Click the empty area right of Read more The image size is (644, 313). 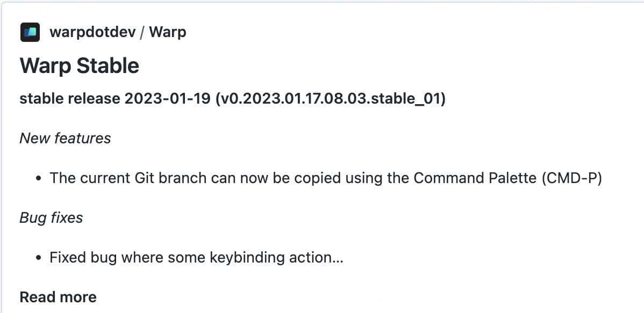pos(323,297)
